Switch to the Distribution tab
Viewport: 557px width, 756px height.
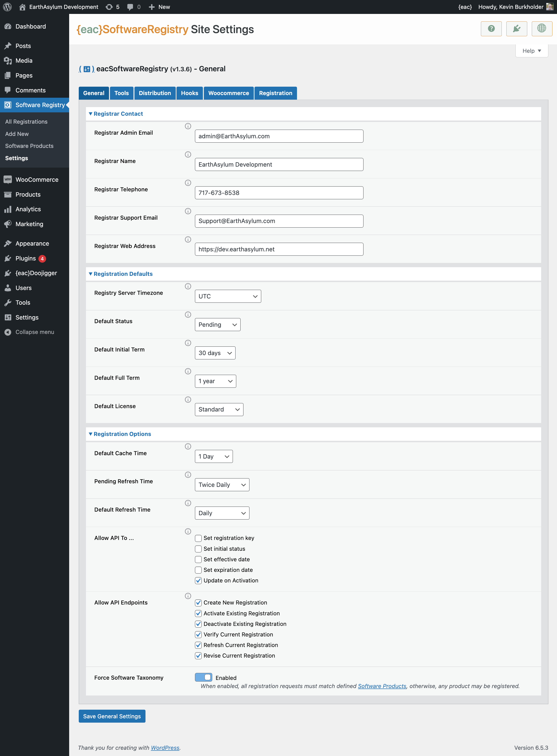coord(155,93)
